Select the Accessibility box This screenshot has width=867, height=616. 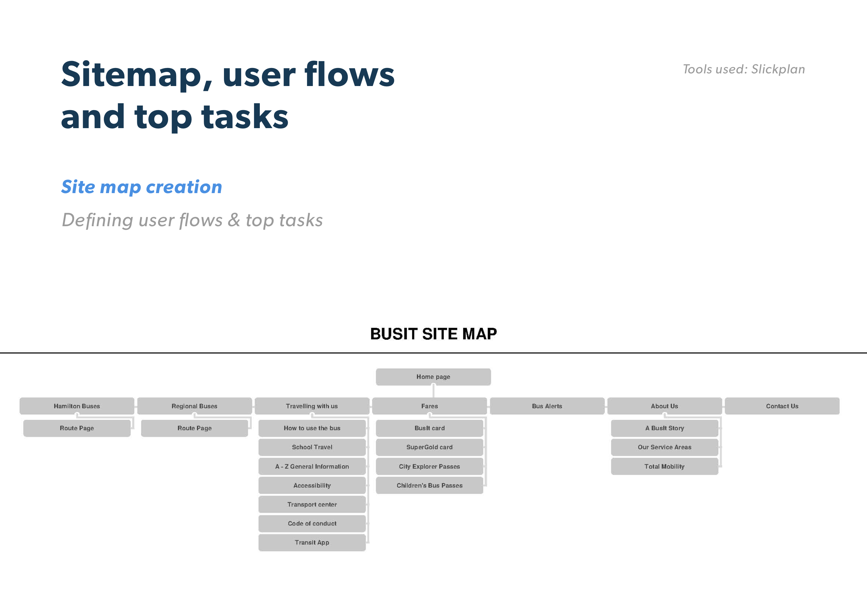[x=312, y=485]
